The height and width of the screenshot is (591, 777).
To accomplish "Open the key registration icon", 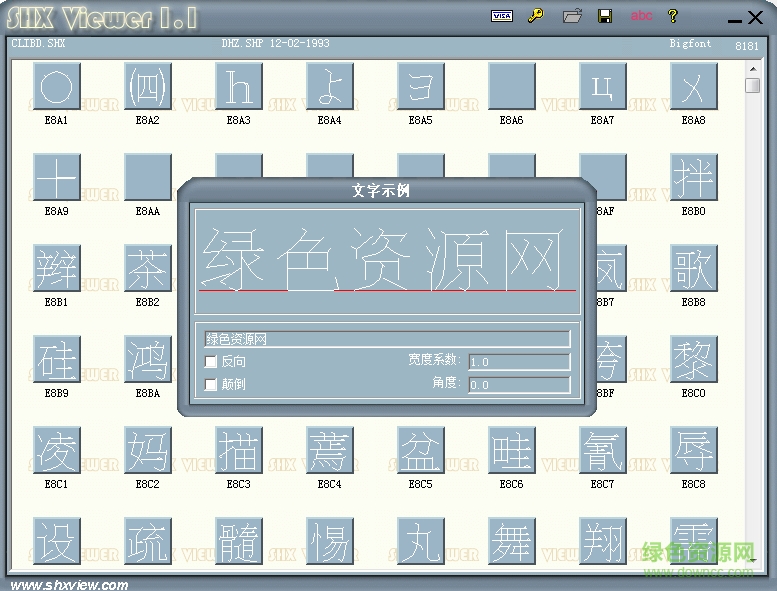I will coord(536,16).
